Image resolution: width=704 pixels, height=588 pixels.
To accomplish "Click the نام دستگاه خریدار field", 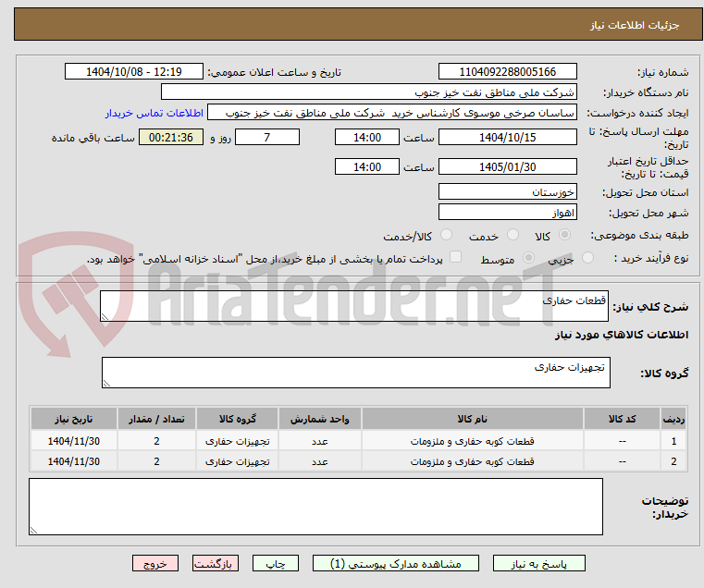I will point(368,92).
